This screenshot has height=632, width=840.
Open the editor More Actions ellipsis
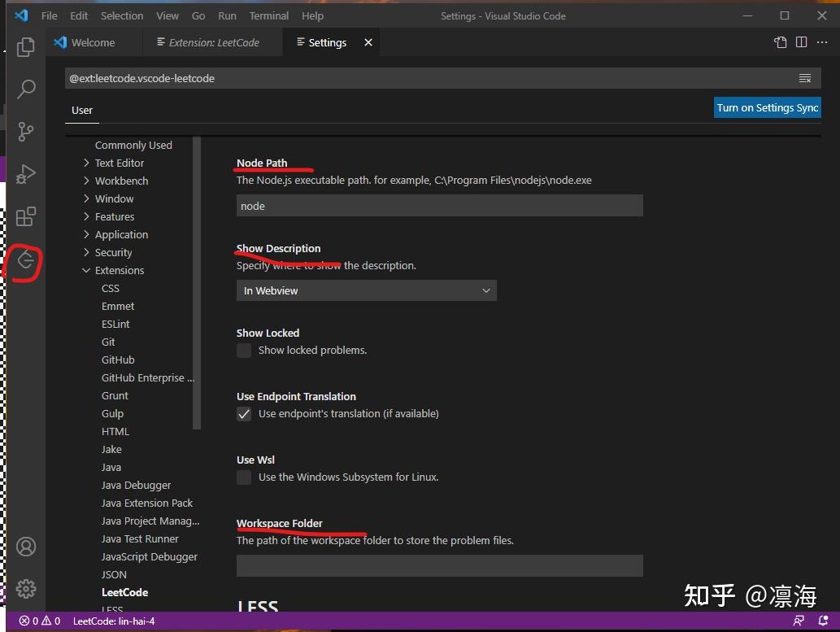coord(822,42)
